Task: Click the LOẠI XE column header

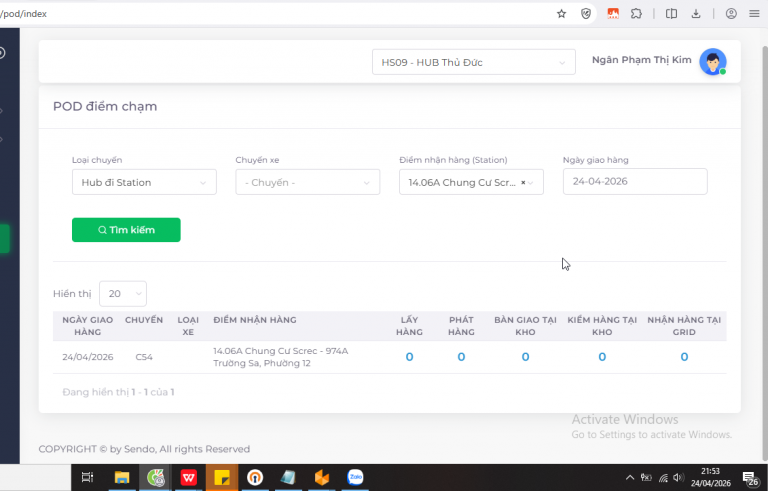Action: 188,326
